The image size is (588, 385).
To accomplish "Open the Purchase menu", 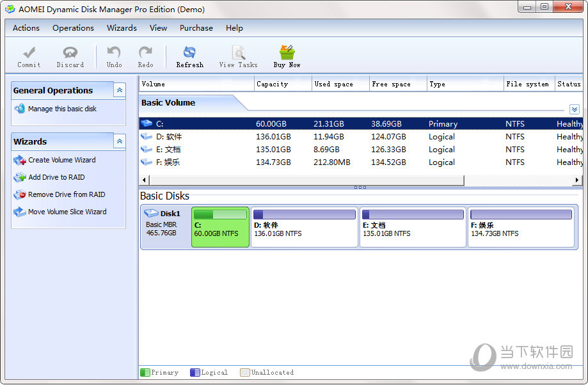I will click(x=196, y=28).
